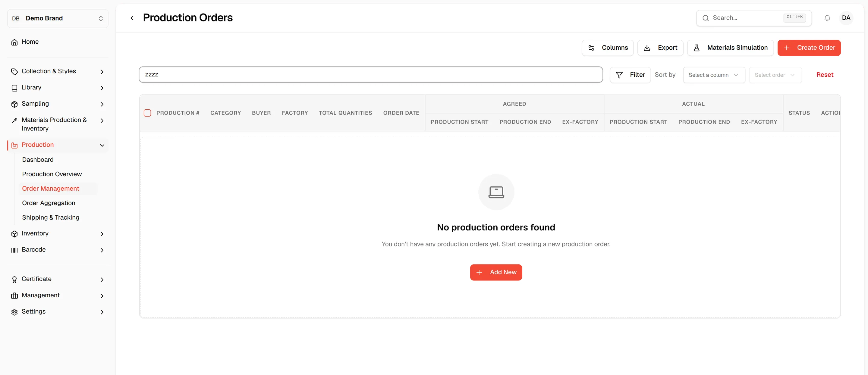Click the Export button

(x=660, y=48)
